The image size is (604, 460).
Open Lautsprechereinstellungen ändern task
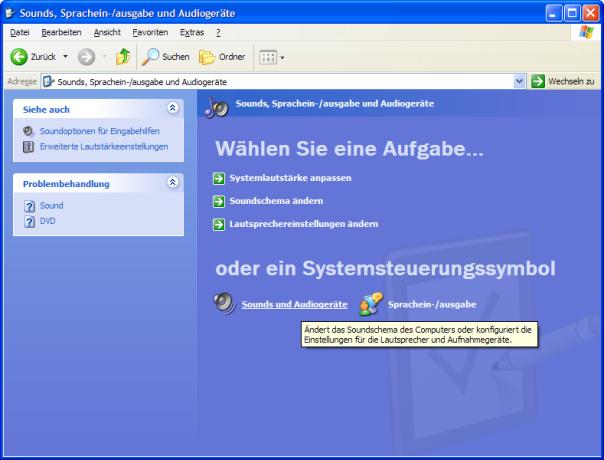[x=303, y=224]
